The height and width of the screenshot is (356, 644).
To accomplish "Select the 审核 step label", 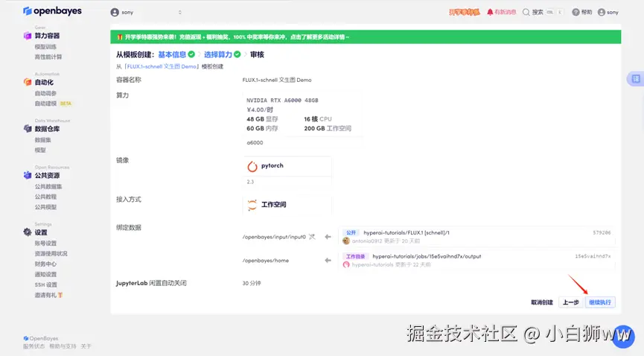I will [257, 54].
